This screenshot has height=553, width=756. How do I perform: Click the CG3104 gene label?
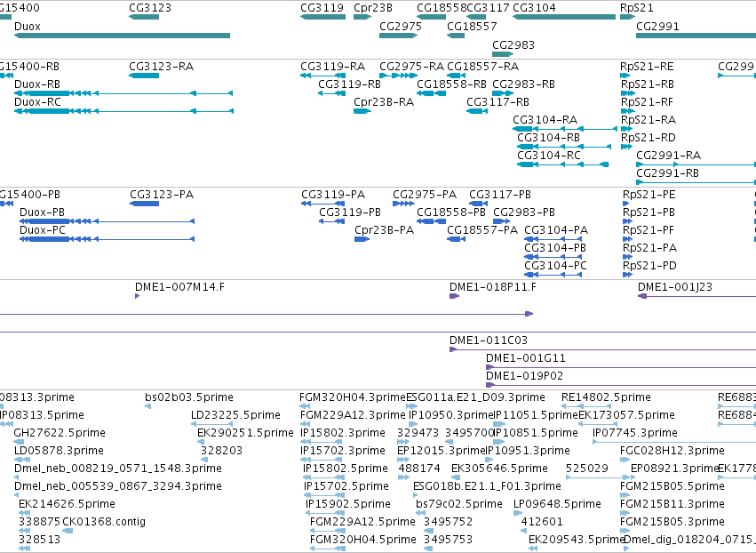pyautogui.click(x=534, y=8)
